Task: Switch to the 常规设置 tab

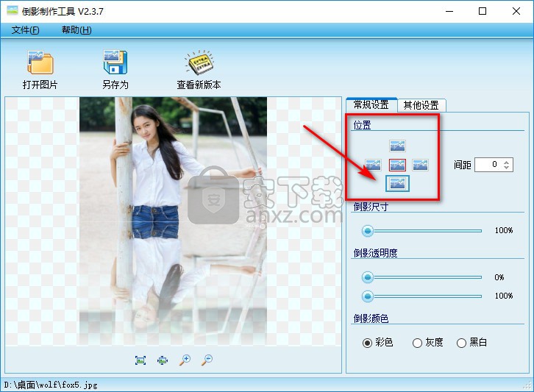Action: tap(371, 104)
